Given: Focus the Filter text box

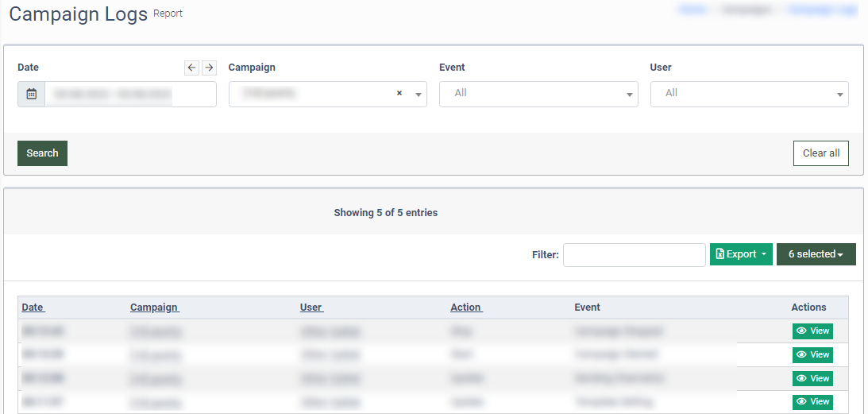Looking at the screenshot, I should 634,255.
